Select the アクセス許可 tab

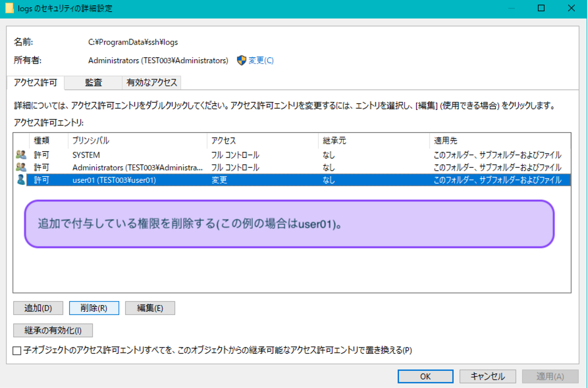(x=36, y=83)
